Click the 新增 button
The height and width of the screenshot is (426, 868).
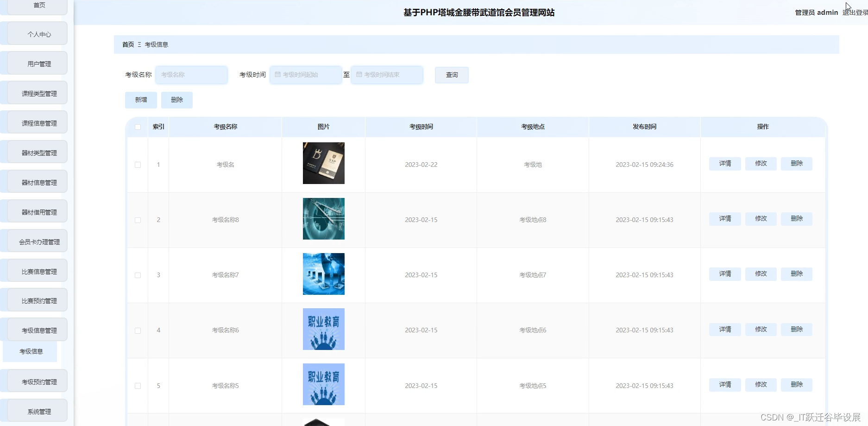(141, 100)
